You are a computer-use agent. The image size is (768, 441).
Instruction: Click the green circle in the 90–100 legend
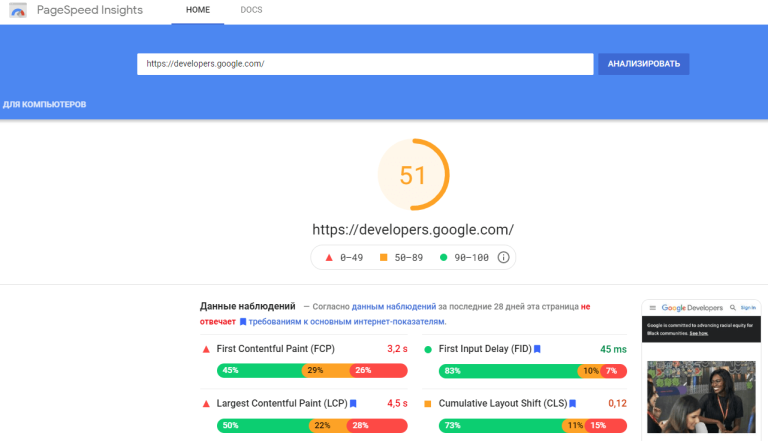point(443,257)
